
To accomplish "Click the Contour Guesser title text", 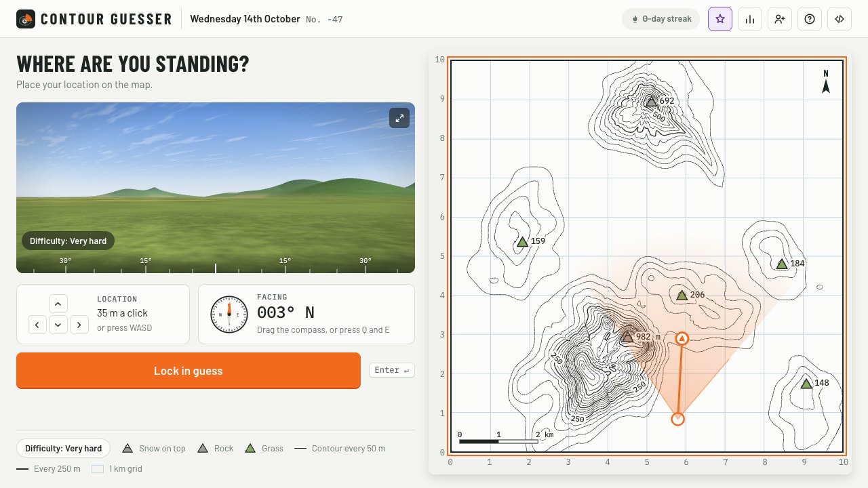I will 106,19.
